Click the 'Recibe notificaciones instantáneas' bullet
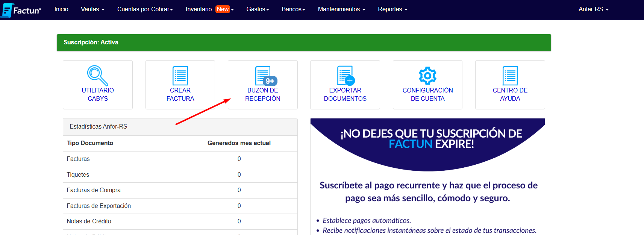Image resolution: width=644 pixels, height=235 pixels. click(x=429, y=230)
